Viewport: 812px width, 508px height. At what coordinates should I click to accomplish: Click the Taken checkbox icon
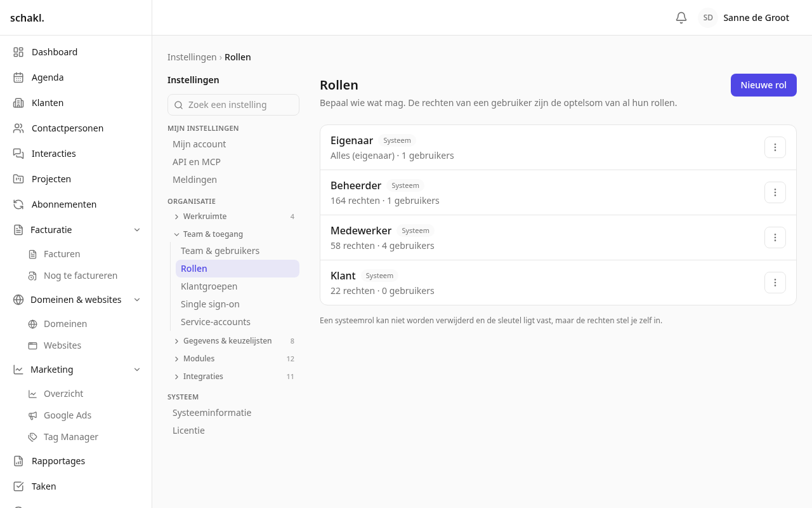pos(18,486)
